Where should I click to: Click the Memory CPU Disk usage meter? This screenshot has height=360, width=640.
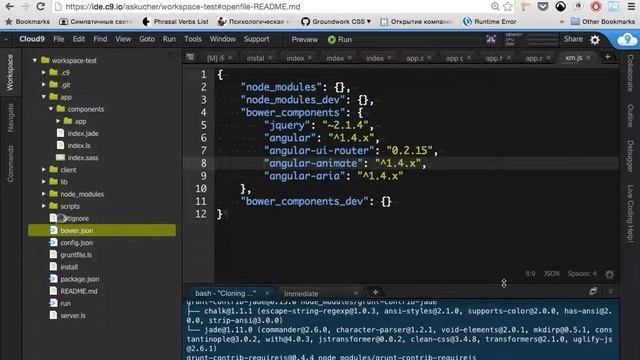(x=531, y=40)
